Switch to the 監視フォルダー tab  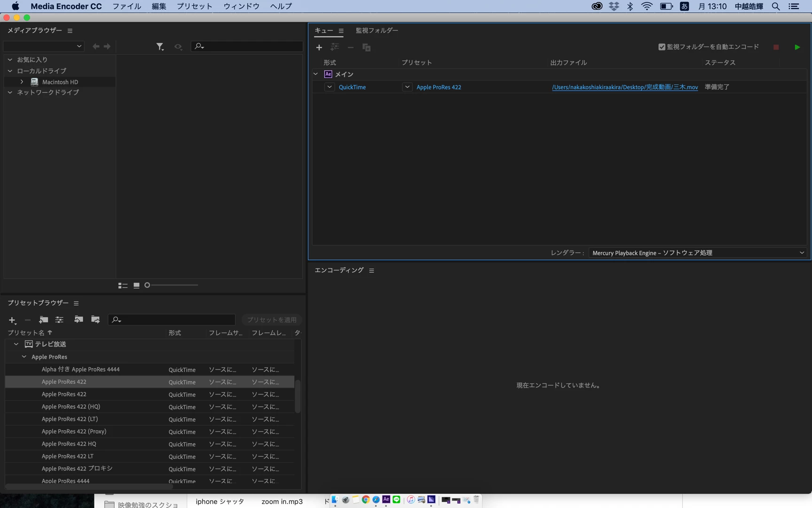pyautogui.click(x=377, y=31)
